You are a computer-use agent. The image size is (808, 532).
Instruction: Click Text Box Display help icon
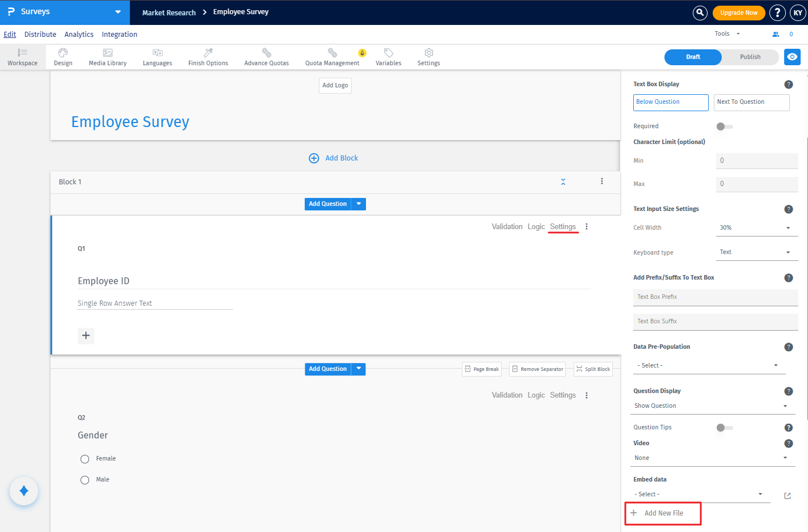(788, 85)
